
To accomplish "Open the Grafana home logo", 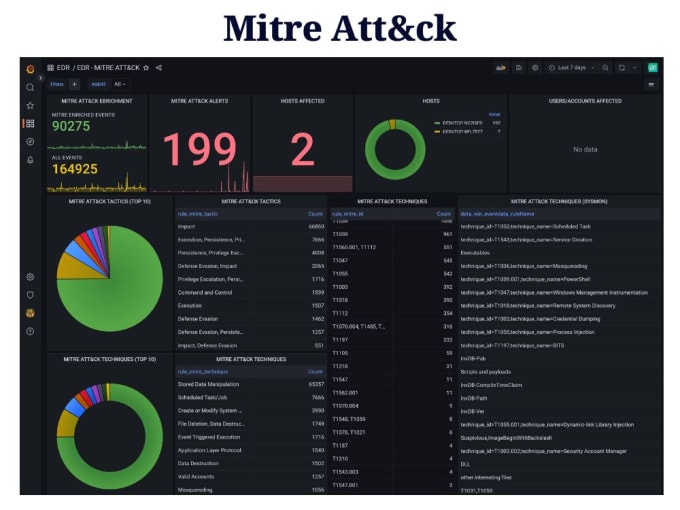I will [x=30, y=69].
